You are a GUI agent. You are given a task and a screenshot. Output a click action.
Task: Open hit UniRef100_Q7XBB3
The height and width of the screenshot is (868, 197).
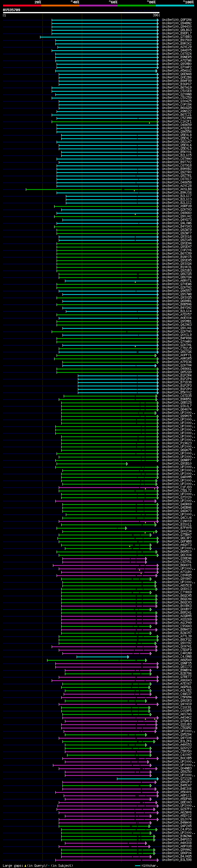(x=176, y=37)
